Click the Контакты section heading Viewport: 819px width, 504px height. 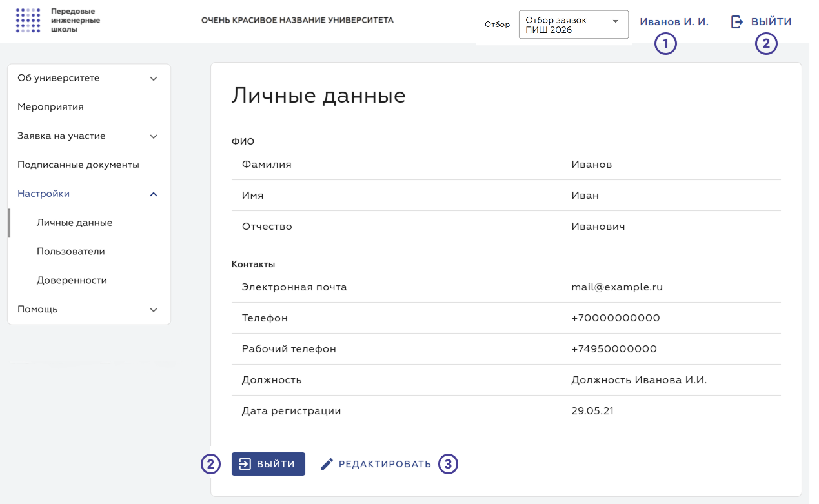point(253,265)
